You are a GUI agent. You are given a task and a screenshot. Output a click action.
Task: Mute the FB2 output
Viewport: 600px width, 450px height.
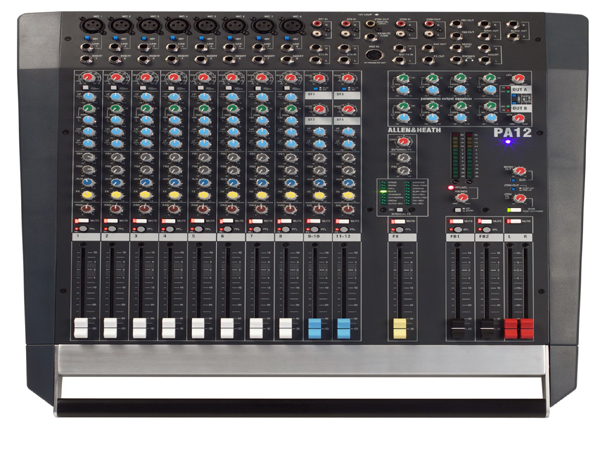(485, 221)
